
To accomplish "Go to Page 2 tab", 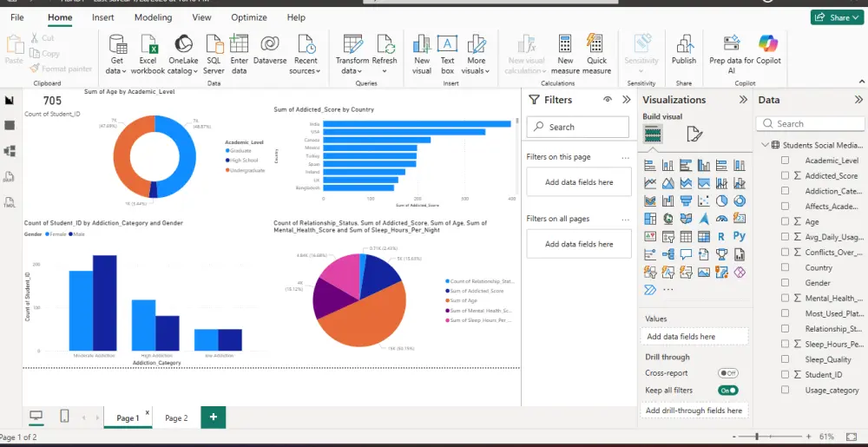I will pyautogui.click(x=176, y=418).
